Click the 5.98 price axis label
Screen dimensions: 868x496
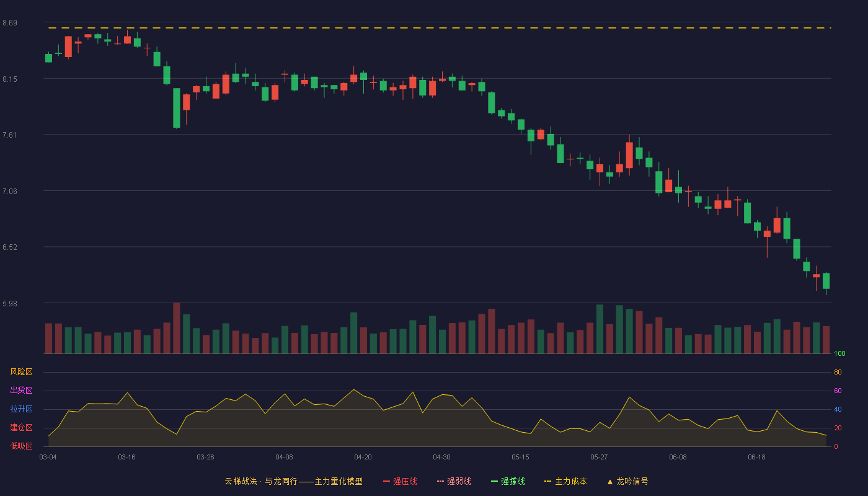10,304
